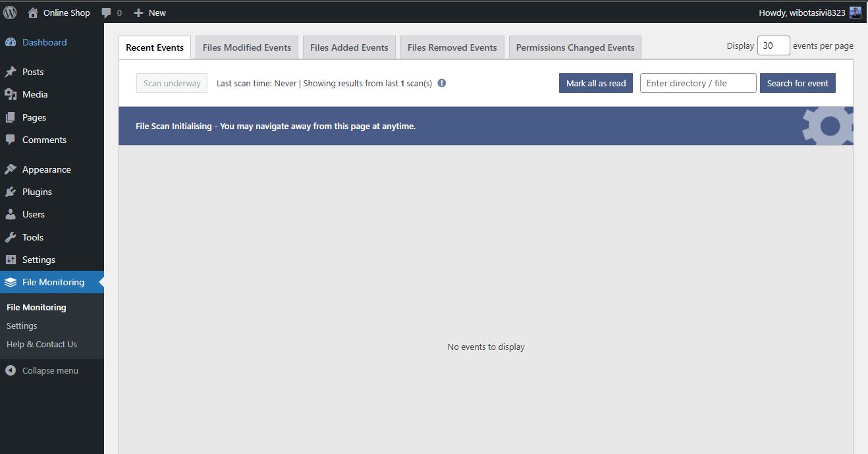868x454 pixels.
Task: Click Mark all as read button
Action: (x=596, y=83)
